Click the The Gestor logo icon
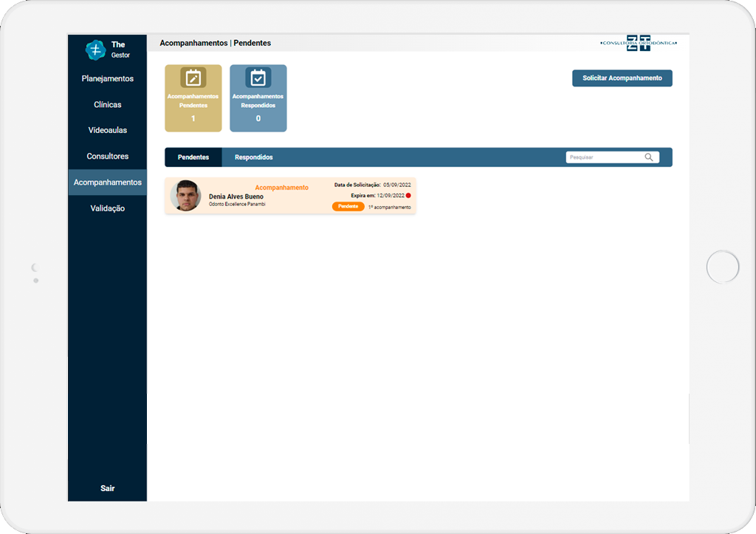Image resolution: width=756 pixels, height=534 pixels. 95,50
